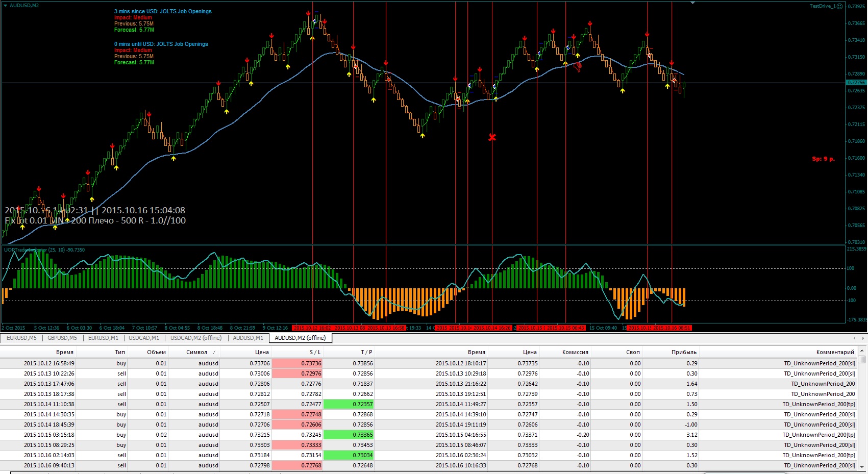Select trade row opened 2015.10.14 18:45:39

[x=429, y=425]
